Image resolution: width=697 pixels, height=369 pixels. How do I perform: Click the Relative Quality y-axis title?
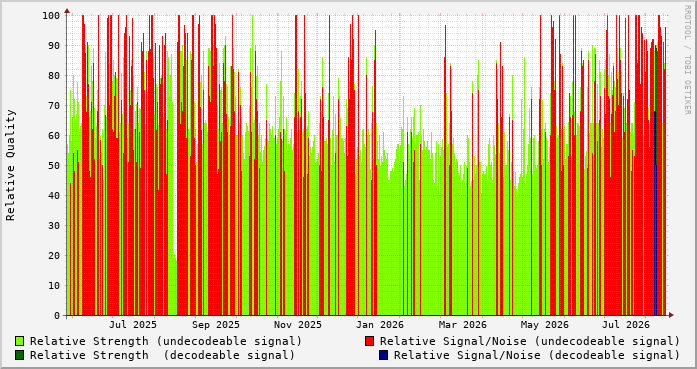coord(11,165)
